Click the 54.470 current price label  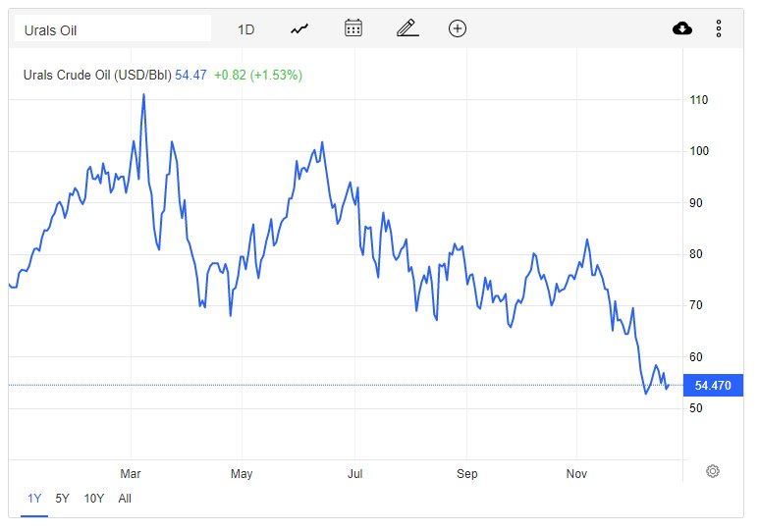(714, 386)
